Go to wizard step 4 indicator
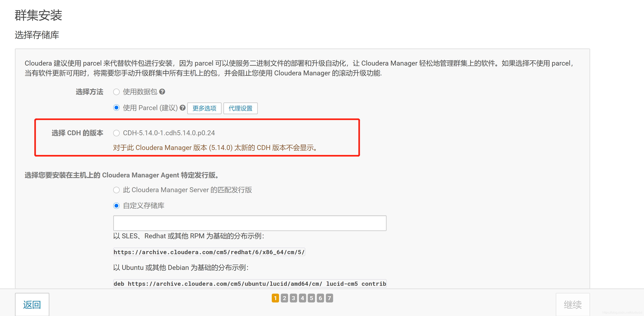This screenshot has width=644, height=316. pyautogui.click(x=302, y=298)
